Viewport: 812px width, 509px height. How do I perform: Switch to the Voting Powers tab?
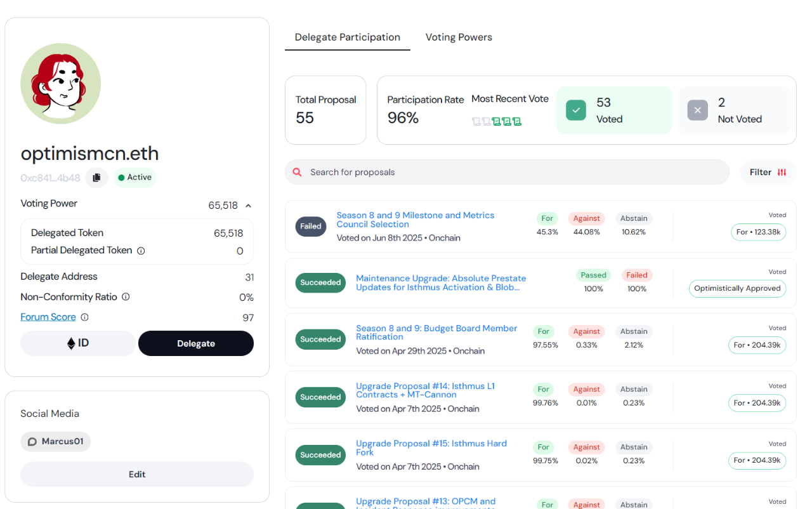click(459, 37)
